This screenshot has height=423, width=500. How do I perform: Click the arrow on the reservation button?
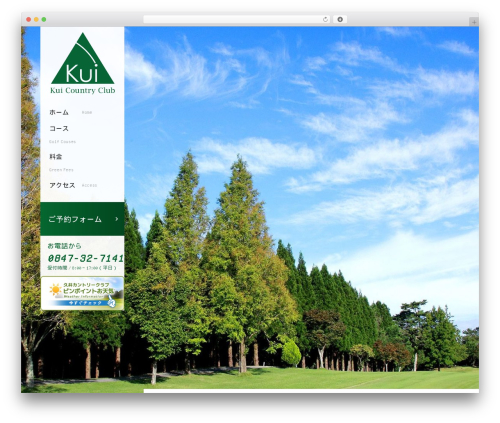[x=117, y=219]
